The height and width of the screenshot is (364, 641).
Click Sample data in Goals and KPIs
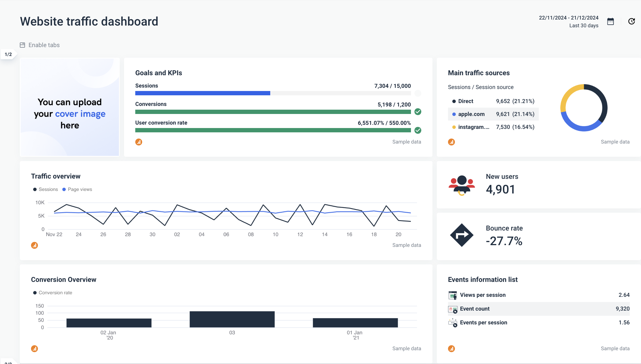(x=407, y=142)
